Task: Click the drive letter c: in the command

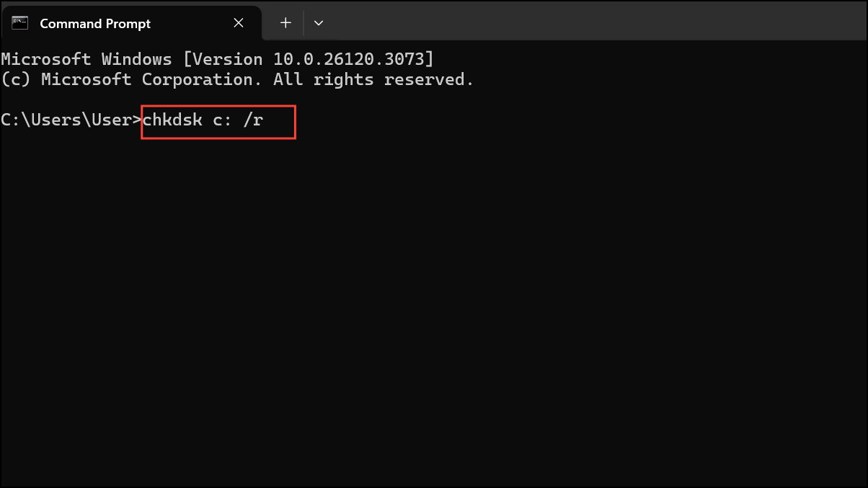Action: click(222, 120)
